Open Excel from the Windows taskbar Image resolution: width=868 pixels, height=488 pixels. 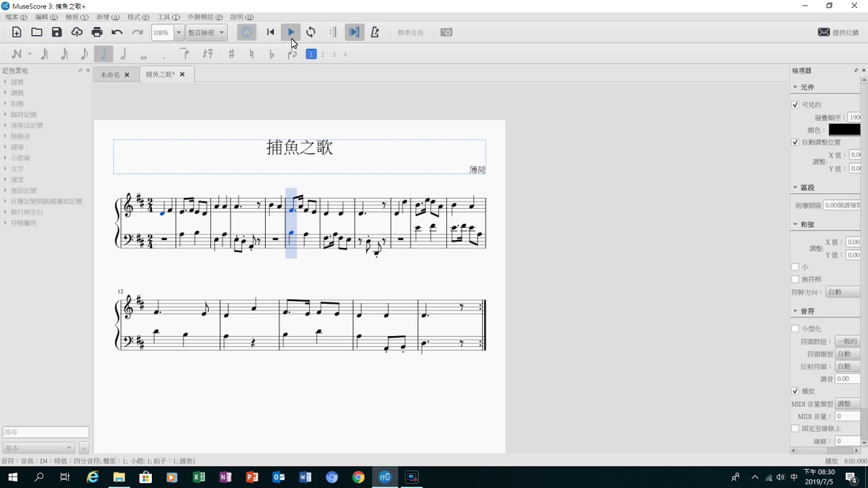click(199, 477)
